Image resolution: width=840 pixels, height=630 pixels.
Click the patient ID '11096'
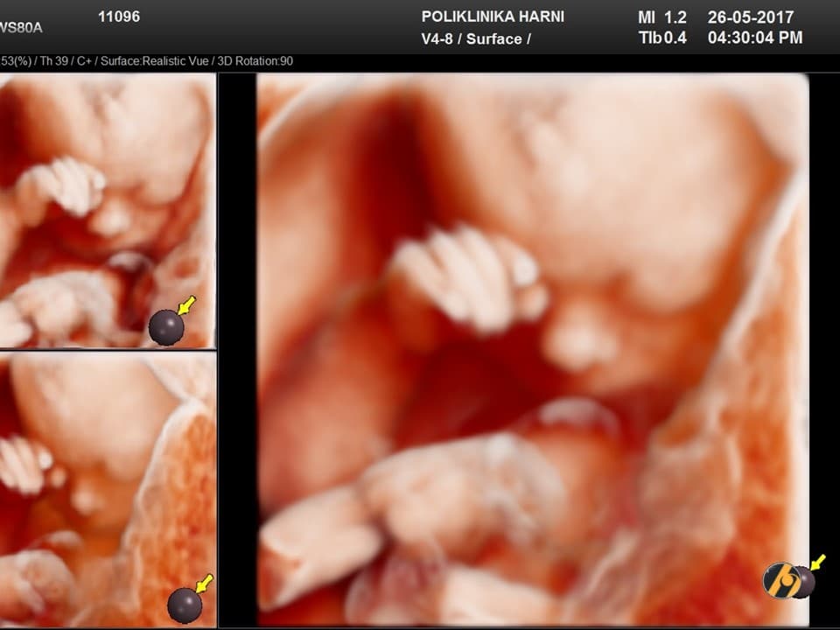click(119, 17)
